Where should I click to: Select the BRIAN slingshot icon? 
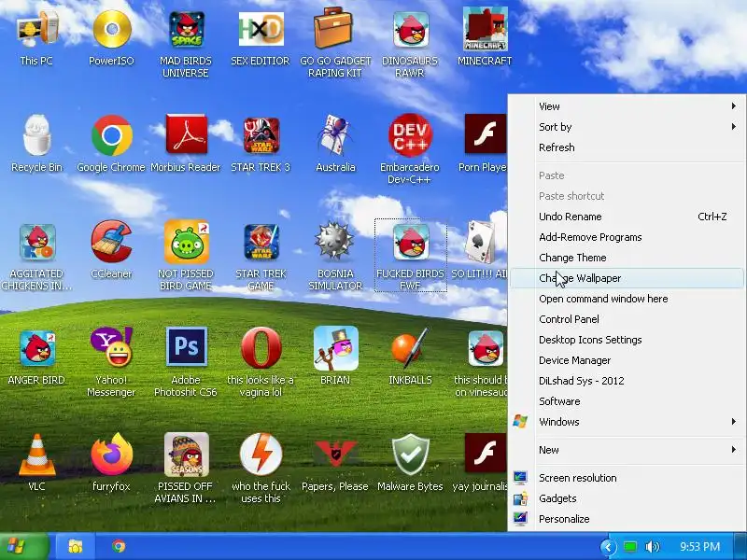click(x=335, y=348)
